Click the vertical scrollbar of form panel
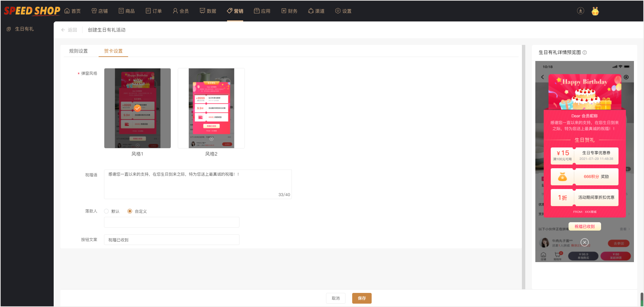 pyautogui.click(x=524, y=167)
